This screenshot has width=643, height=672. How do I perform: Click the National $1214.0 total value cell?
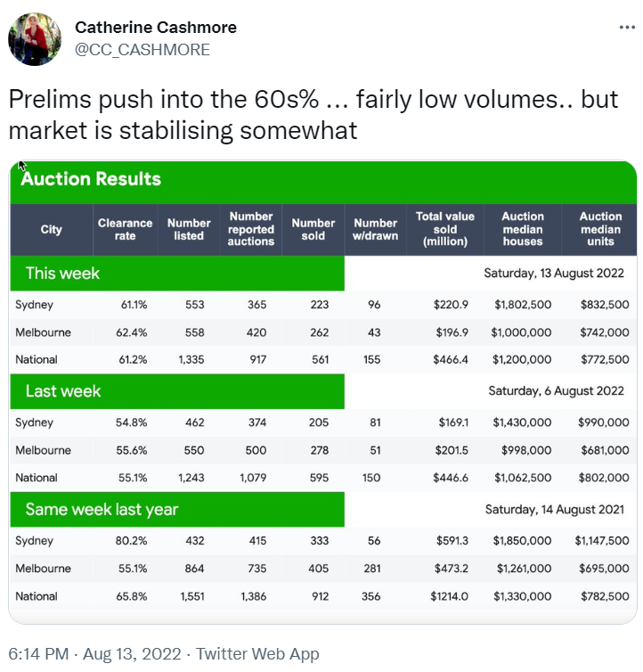tap(450, 596)
